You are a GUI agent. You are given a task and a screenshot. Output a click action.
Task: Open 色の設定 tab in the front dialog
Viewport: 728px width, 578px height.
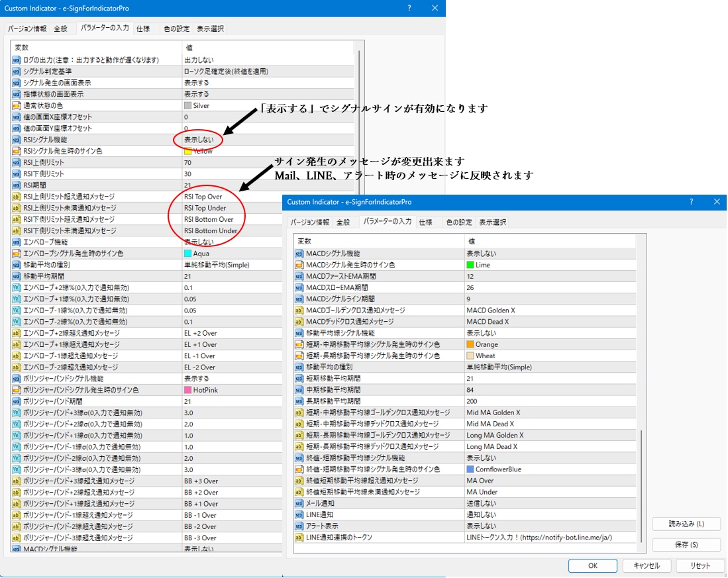(x=458, y=222)
